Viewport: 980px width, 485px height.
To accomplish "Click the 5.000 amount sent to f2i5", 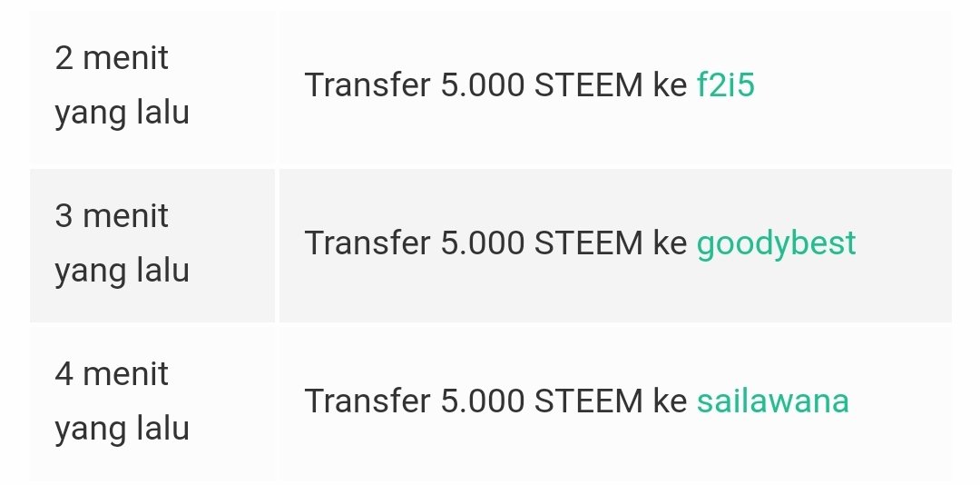I will click(x=483, y=85).
